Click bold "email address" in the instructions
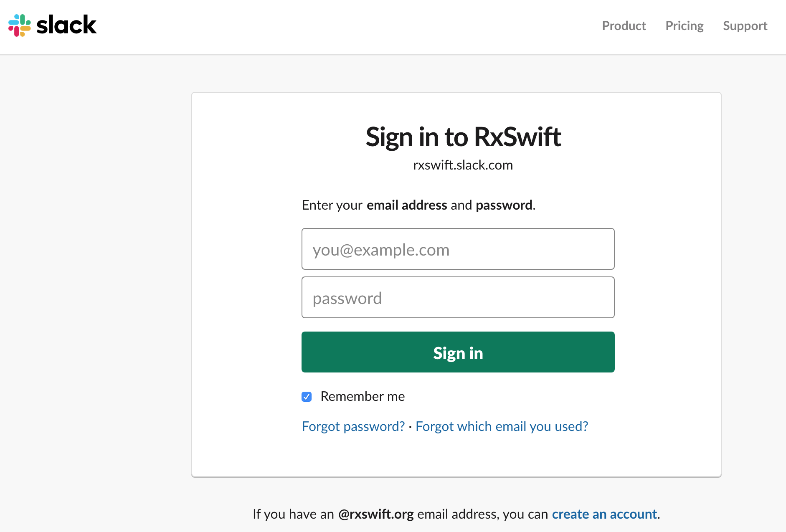This screenshot has width=786, height=532. tap(407, 205)
